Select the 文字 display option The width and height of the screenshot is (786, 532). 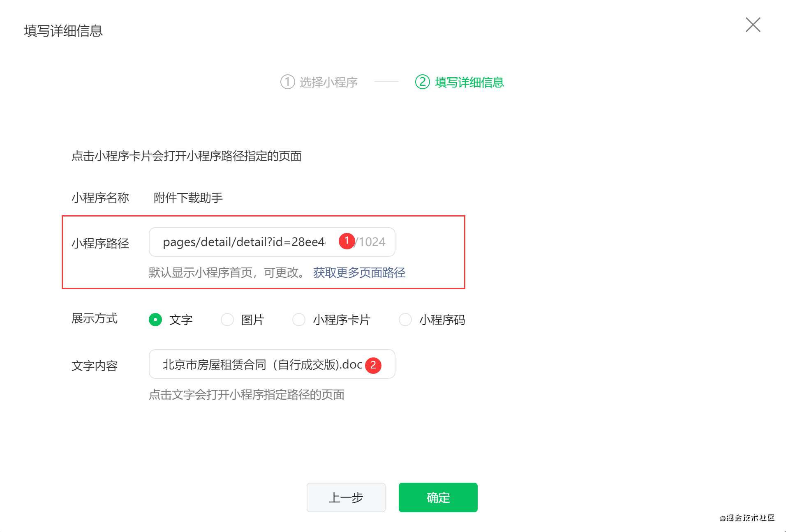171,320
